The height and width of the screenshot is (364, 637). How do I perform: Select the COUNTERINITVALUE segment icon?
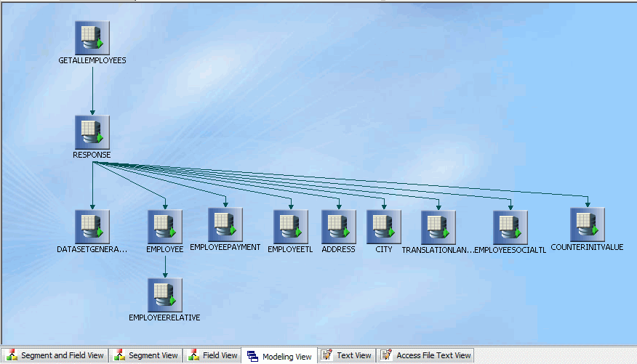[x=587, y=225]
